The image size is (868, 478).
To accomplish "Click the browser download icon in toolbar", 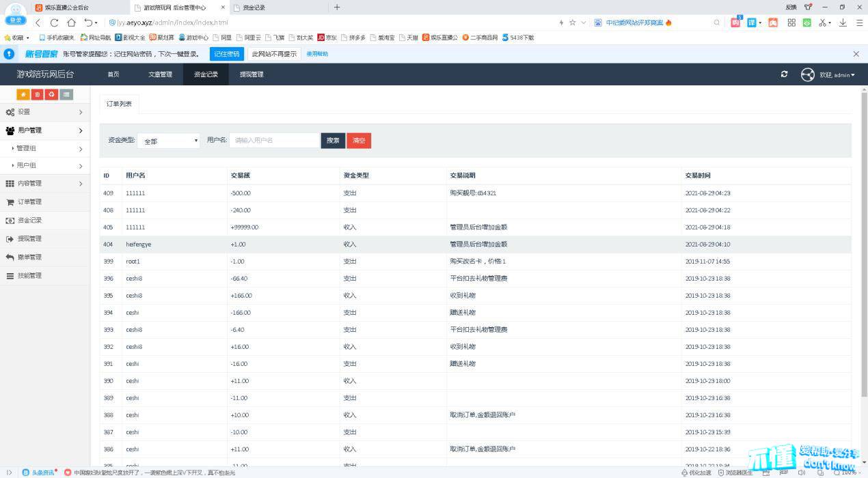I will [x=843, y=23].
